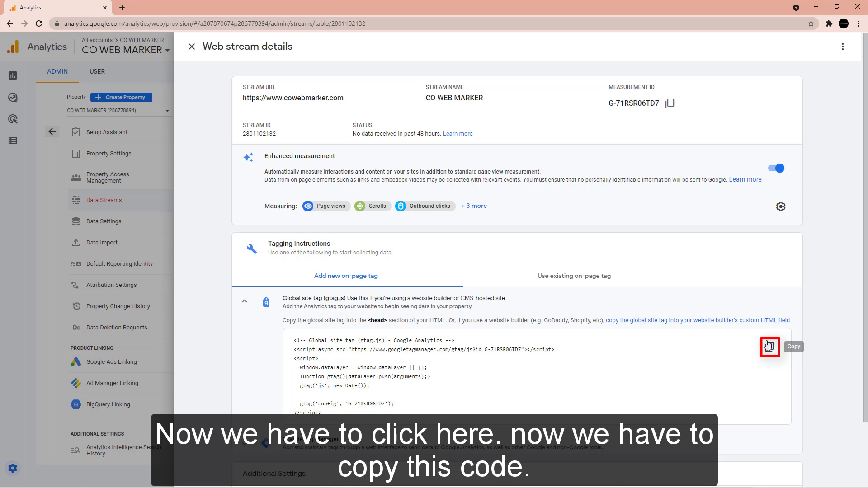Image resolution: width=868 pixels, height=488 pixels.
Task: Click the stream URL https://www.cowebmarker.com
Action: coord(293,98)
